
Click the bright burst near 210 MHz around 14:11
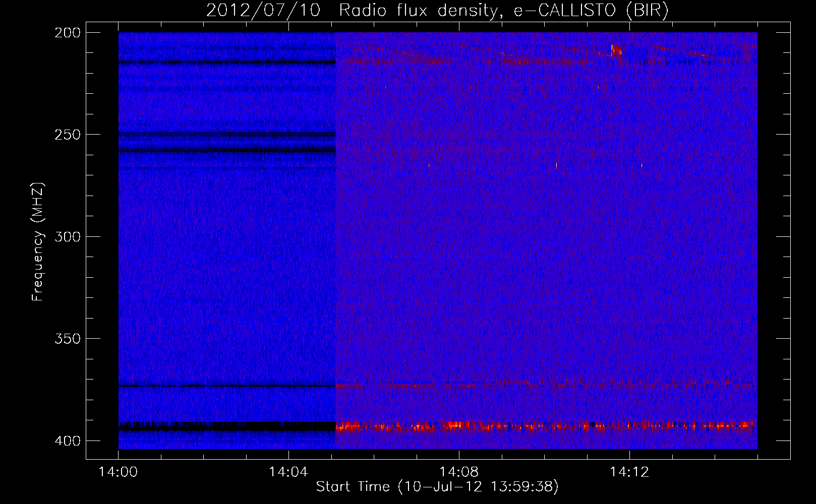point(616,50)
